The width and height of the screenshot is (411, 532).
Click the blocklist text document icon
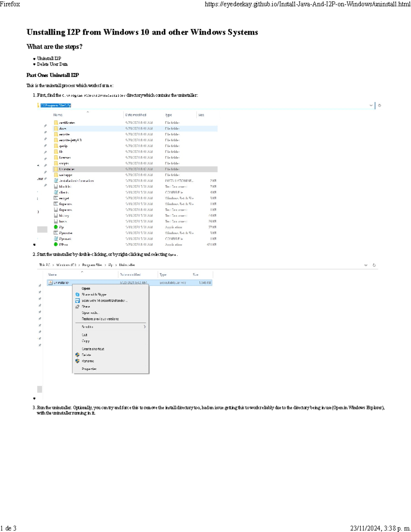coord(56,186)
